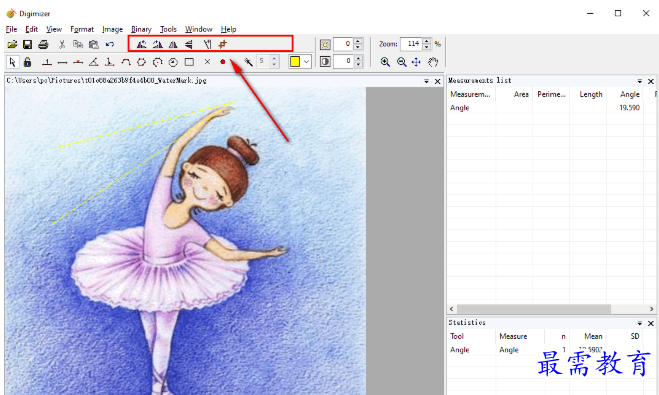
Task: Increase the zoom percentage
Action: pyautogui.click(x=427, y=41)
